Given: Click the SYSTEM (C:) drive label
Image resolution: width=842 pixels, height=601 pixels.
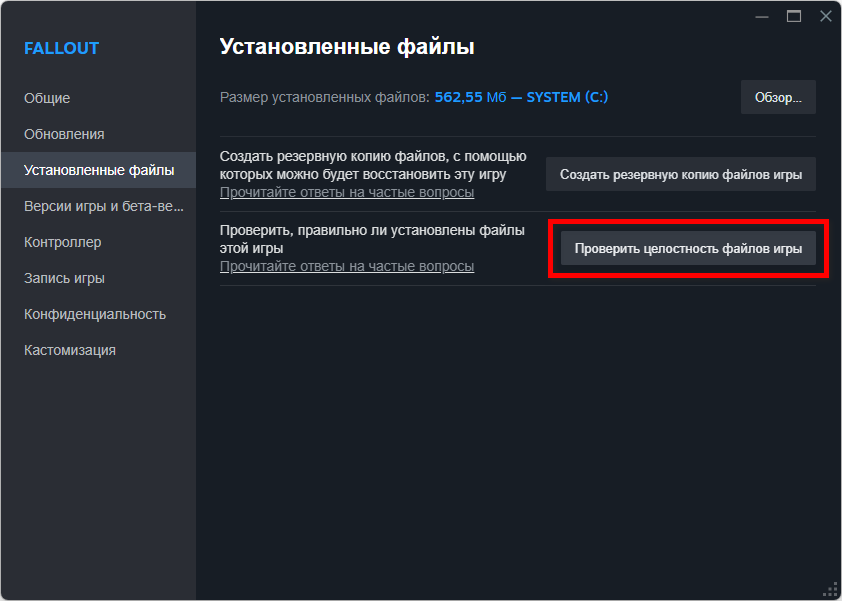Looking at the screenshot, I should click(567, 97).
